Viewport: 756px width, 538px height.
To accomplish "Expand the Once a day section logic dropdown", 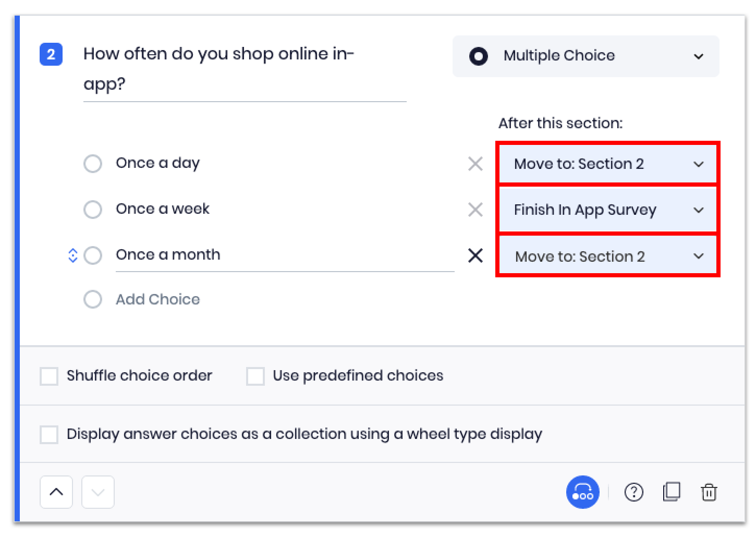I will point(607,164).
